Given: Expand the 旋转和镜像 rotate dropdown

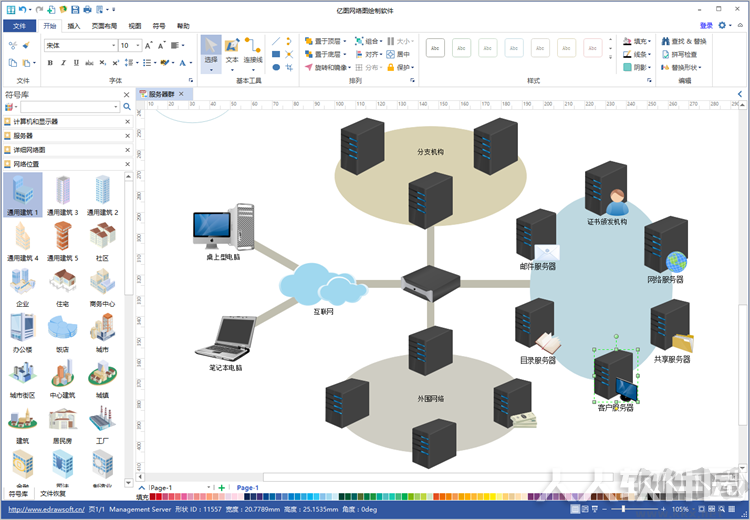Looking at the screenshot, I should click(x=350, y=67).
